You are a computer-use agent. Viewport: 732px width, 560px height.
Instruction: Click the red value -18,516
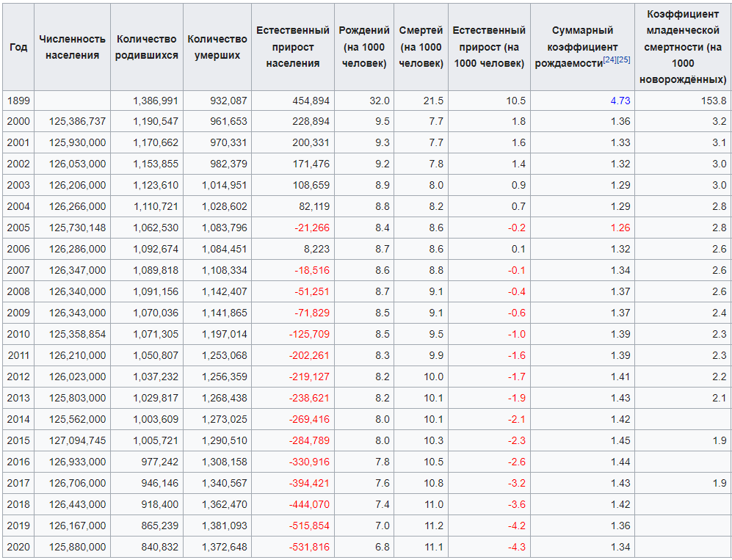point(312,271)
